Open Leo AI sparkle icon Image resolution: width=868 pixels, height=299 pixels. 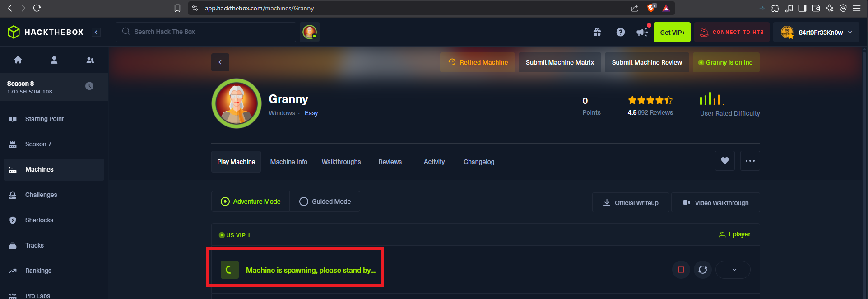coord(830,8)
